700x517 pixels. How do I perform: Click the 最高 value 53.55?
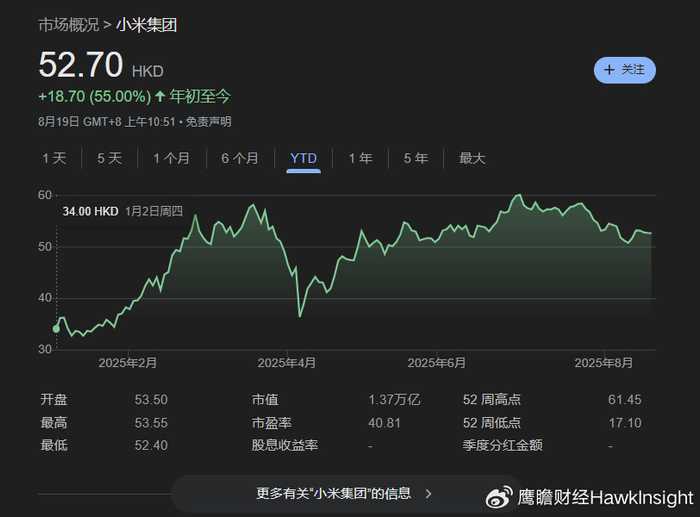pos(151,423)
